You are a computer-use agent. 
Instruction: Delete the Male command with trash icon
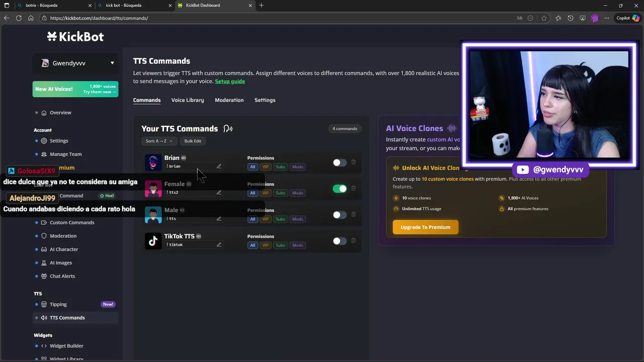point(353,214)
